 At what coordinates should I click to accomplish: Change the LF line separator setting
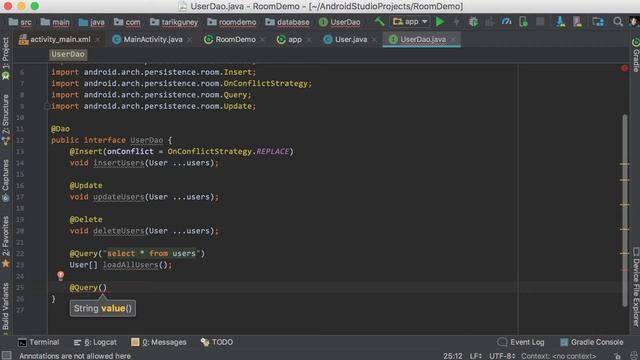pos(475,356)
